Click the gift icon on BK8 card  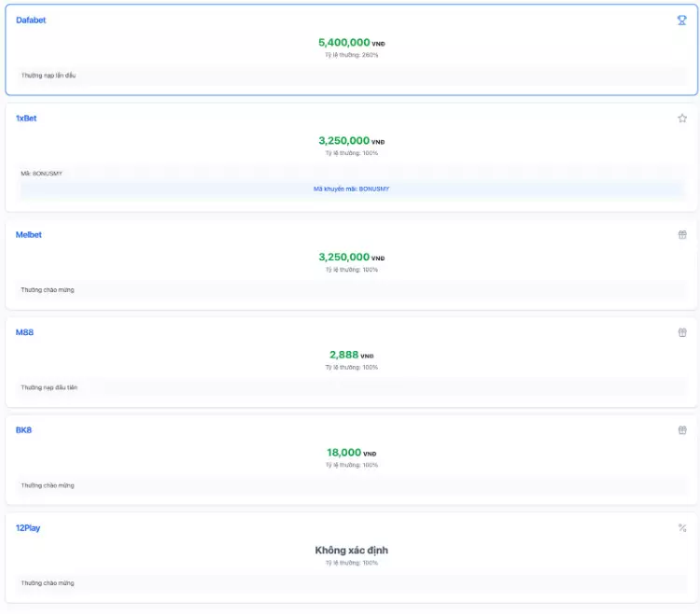[682, 430]
